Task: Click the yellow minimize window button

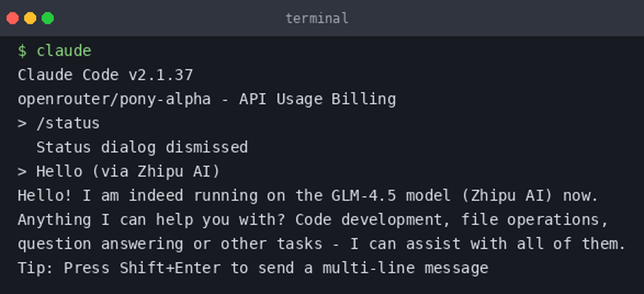Action: click(30, 18)
